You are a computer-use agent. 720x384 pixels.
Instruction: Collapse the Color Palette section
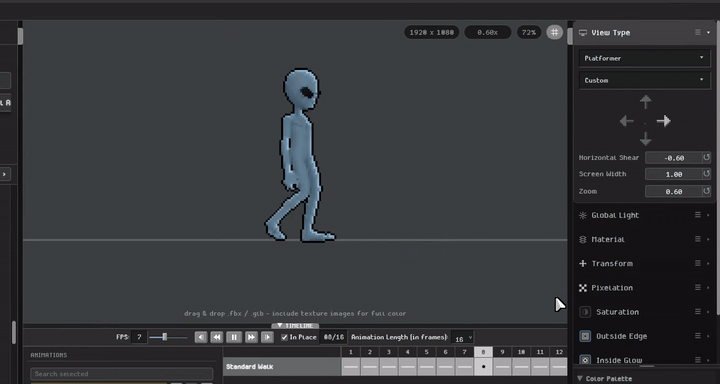pos(580,378)
